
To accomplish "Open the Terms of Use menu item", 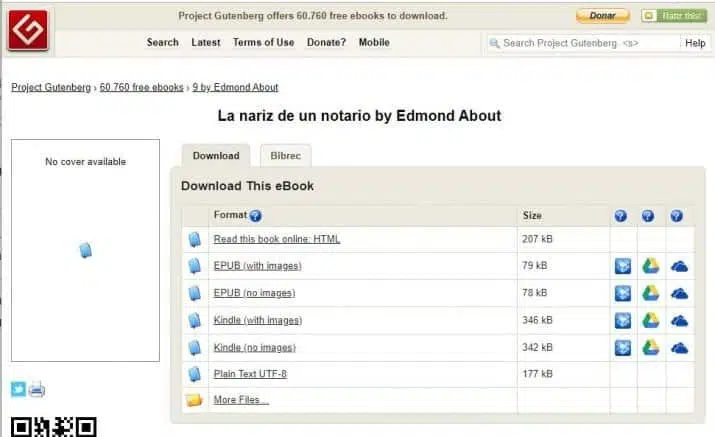I will (x=264, y=42).
